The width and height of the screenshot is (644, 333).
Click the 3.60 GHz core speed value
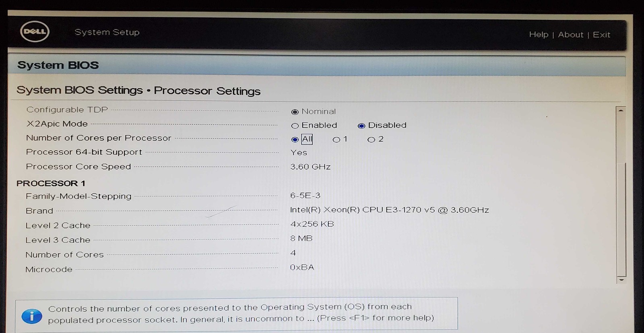click(x=310, y=167)
